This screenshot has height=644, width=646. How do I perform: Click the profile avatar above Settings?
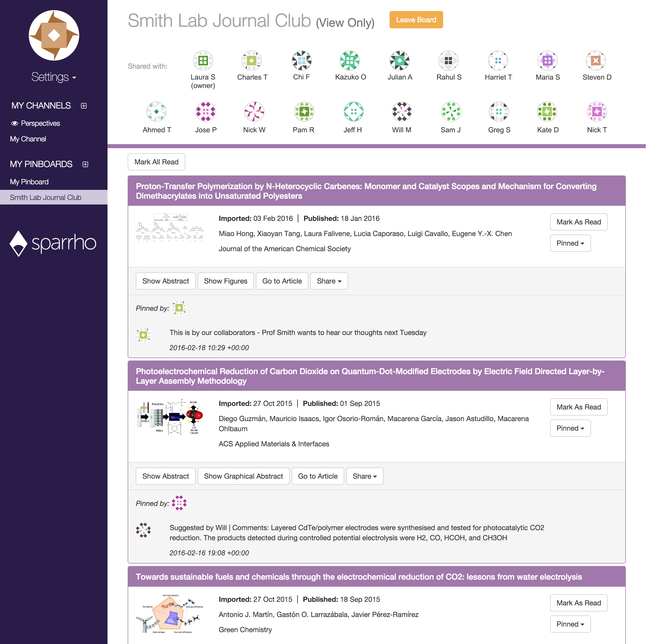tap(54, 35)
